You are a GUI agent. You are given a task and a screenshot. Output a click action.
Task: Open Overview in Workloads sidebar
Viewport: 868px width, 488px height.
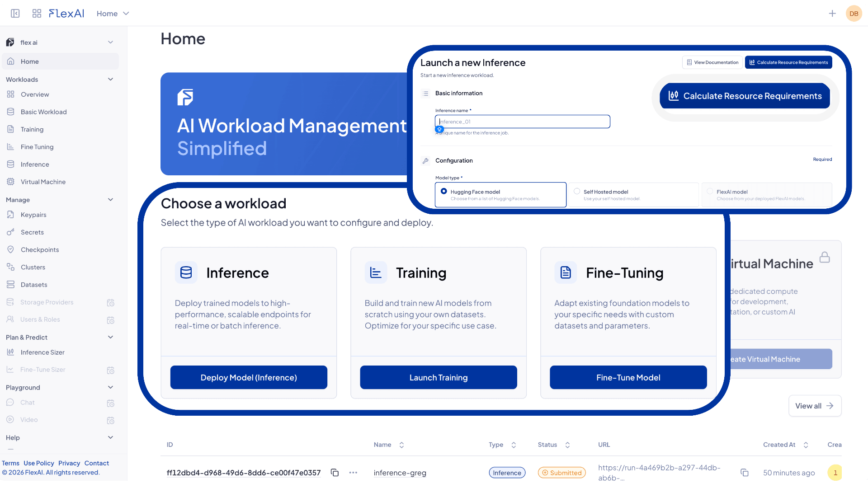coord(35,94)
